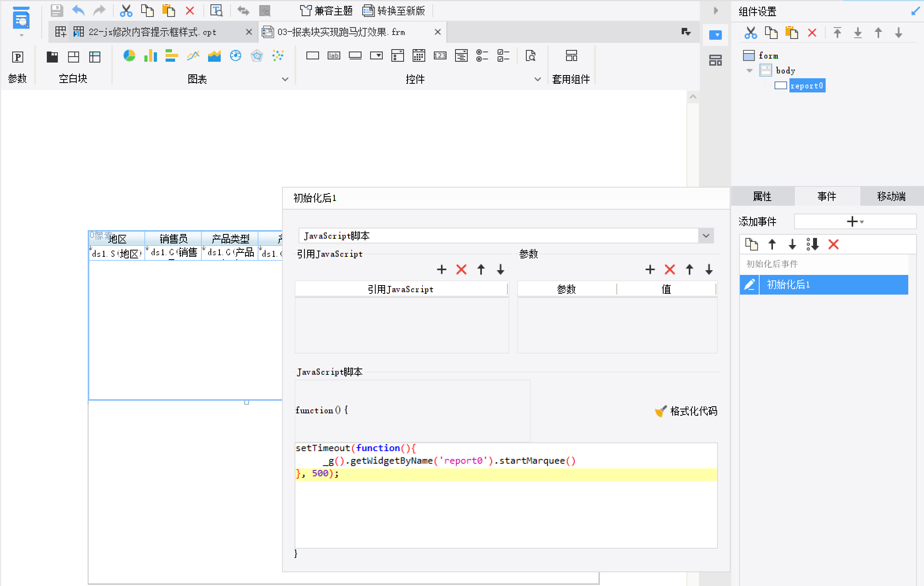
Task: Switch to the 属性 tab
Action: (762, 196)
